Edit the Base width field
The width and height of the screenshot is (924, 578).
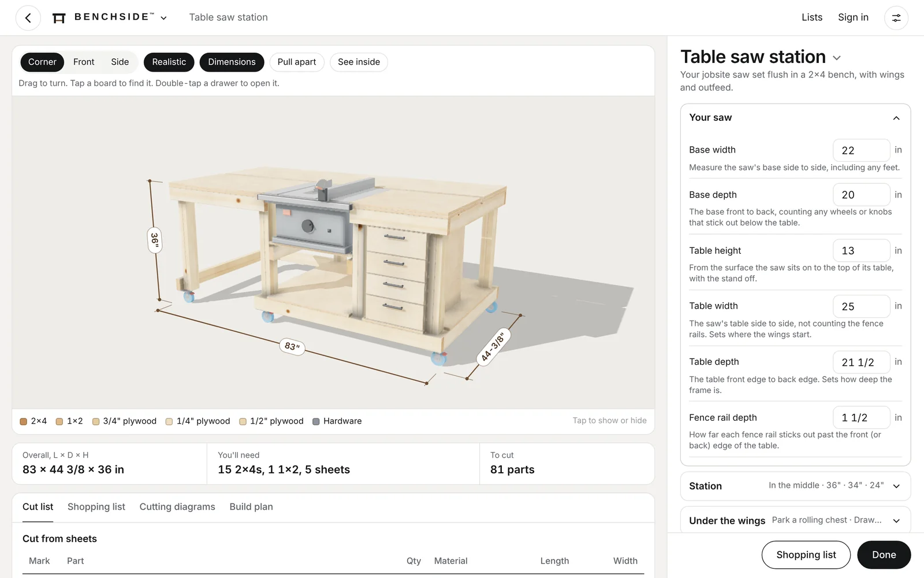[x=862, y=150]
